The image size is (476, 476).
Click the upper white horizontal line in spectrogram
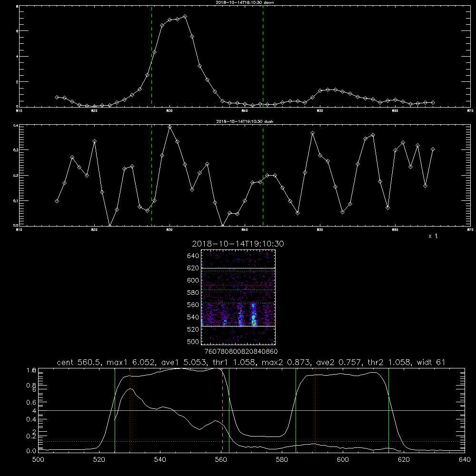238,268
